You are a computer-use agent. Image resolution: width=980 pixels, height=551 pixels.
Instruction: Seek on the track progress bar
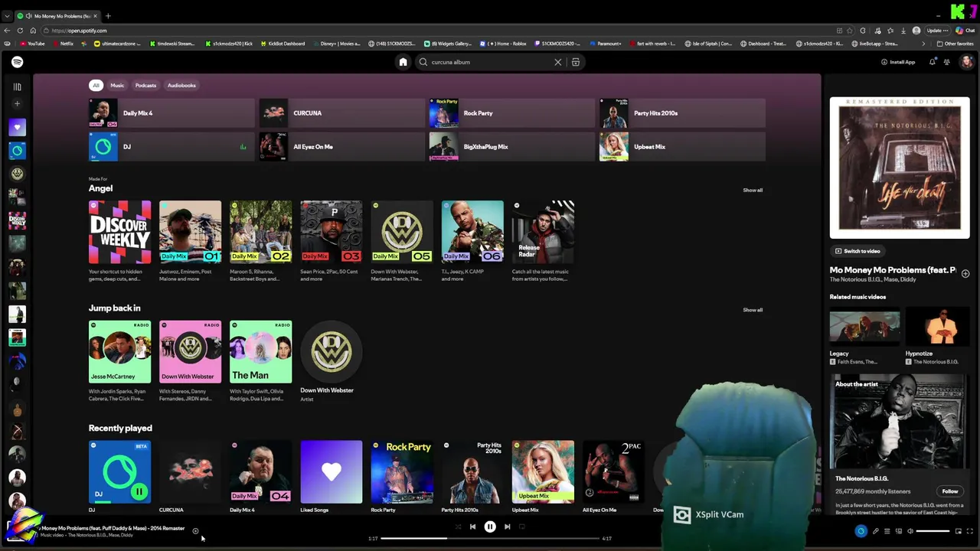[490, 539]
